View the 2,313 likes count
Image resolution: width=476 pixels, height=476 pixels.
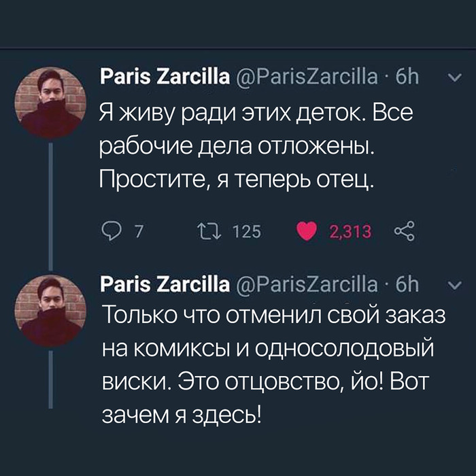click(x=350, y=233)
